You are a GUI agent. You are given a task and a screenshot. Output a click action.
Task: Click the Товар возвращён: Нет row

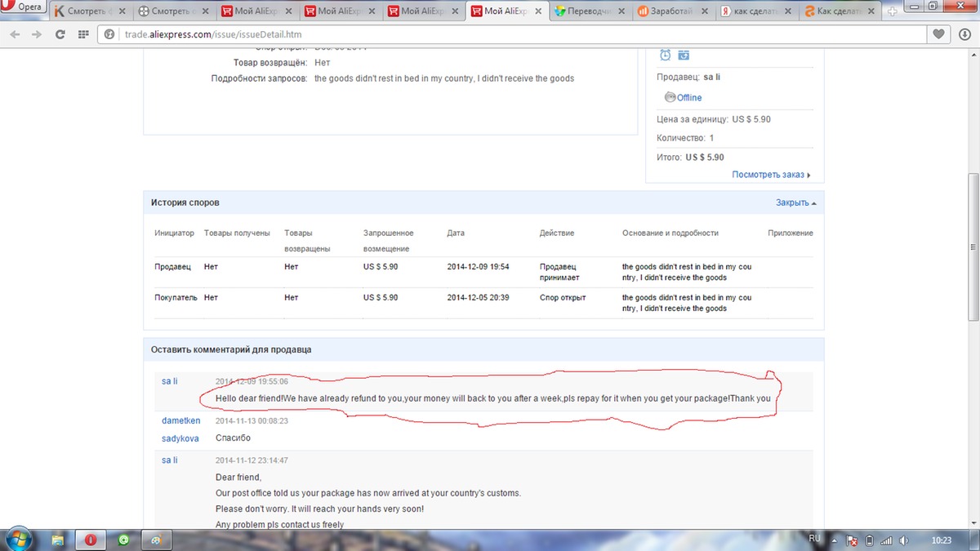tap(281, 63)
